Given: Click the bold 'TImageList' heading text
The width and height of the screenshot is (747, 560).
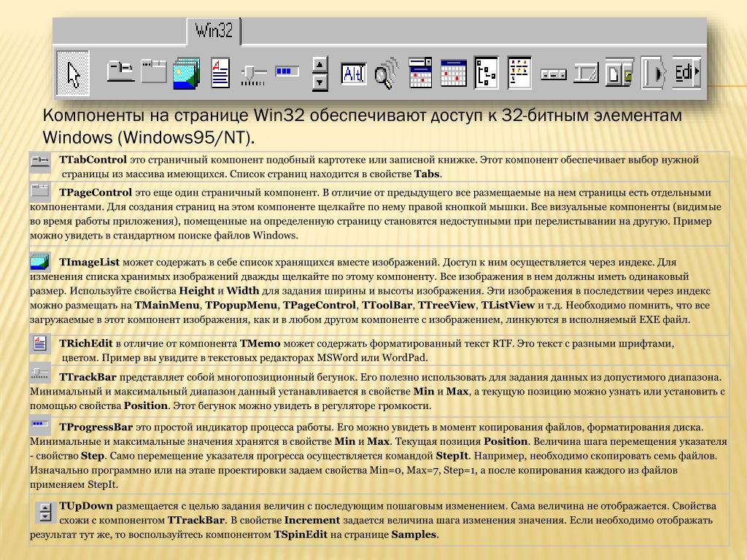Looking at the screenshot, I should [89, 262].
